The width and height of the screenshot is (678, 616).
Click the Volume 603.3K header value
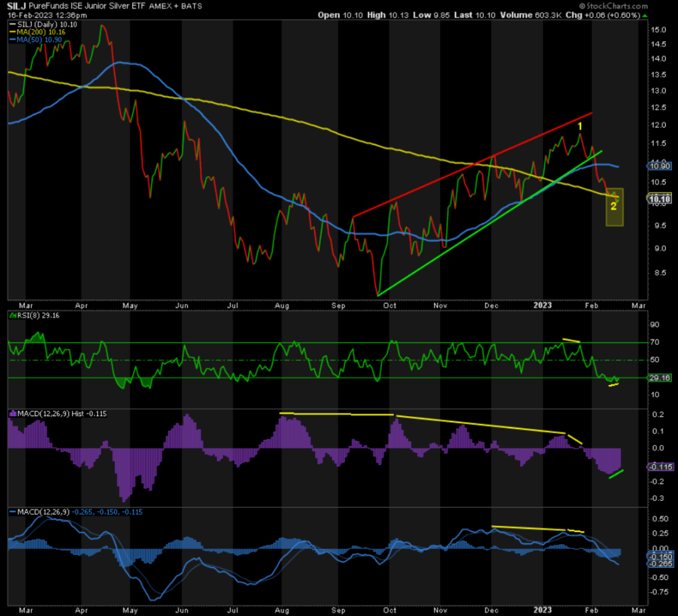[x=531, y=15]
